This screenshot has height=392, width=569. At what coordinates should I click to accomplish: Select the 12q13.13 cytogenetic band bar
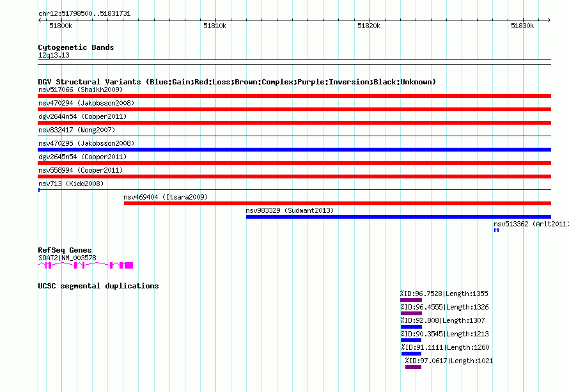click(x=294, y=62)
